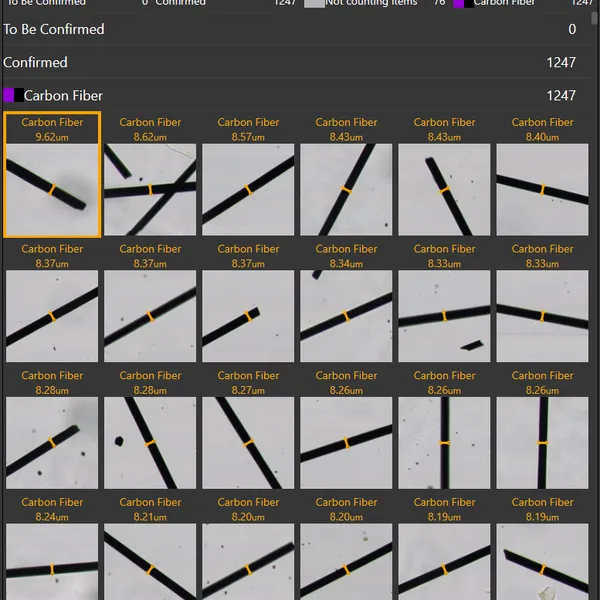Pick the 8.34um Carbon Fiber thumbnail
Screen dimensions: 600x600
tap(346, 301)
